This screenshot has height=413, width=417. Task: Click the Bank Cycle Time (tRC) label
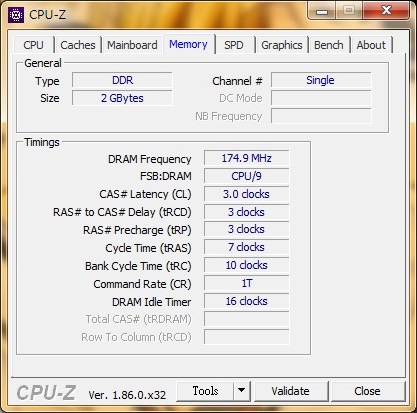coord(138,266)
